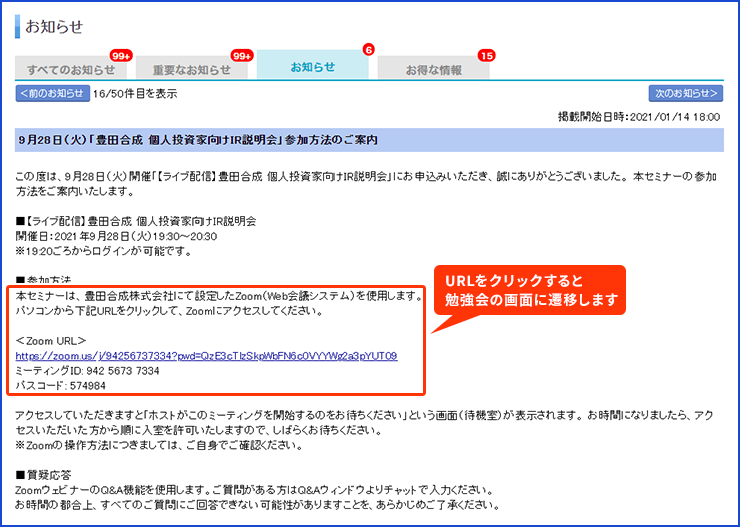Click the ■【ライブ配信】豊田合成 heading line

pos(136,221)
